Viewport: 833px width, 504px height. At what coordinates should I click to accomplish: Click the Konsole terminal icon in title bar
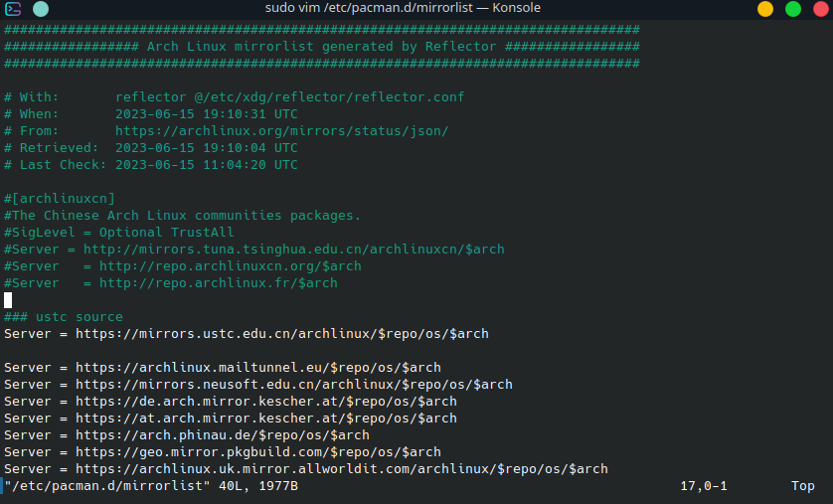(14, 9)
